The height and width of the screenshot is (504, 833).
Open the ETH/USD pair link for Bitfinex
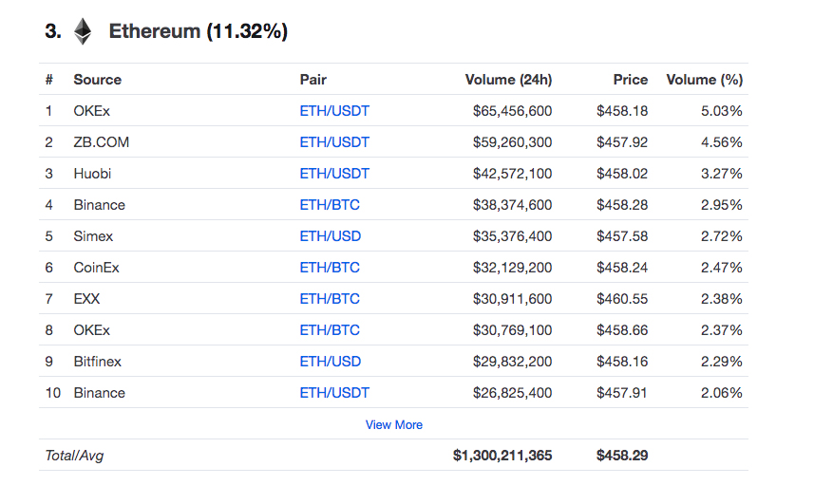pyautogui.click(x=330, y=362)
